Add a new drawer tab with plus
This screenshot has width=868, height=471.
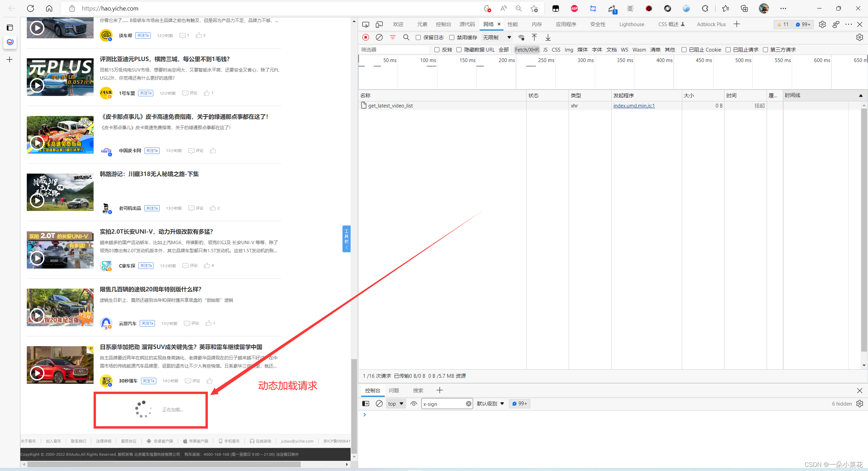click(x=440, y=390)
